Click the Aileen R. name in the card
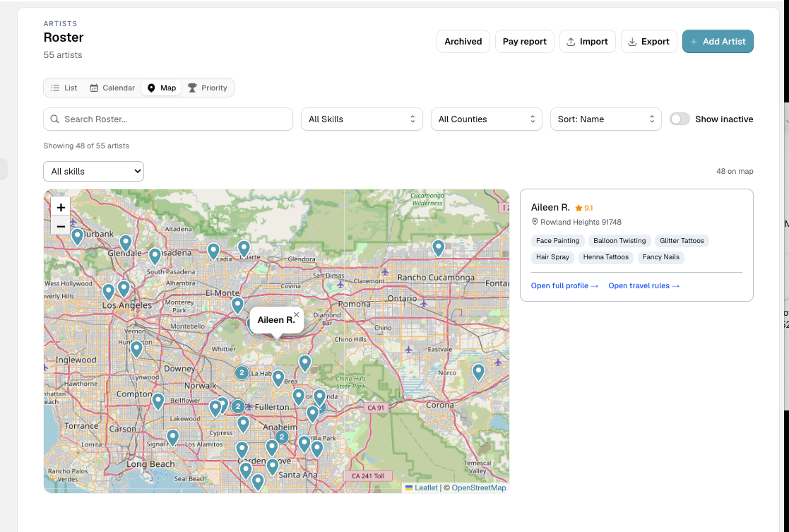 [550, 208]
